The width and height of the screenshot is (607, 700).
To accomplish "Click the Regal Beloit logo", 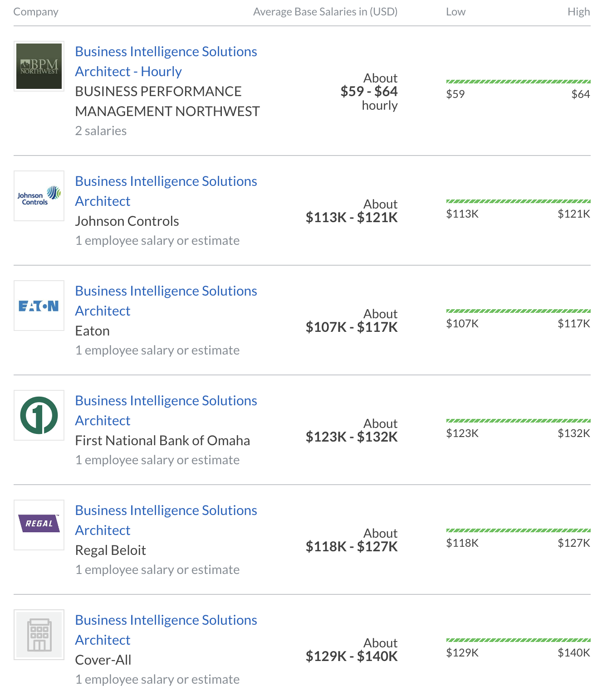I will (x=39, y=525).
